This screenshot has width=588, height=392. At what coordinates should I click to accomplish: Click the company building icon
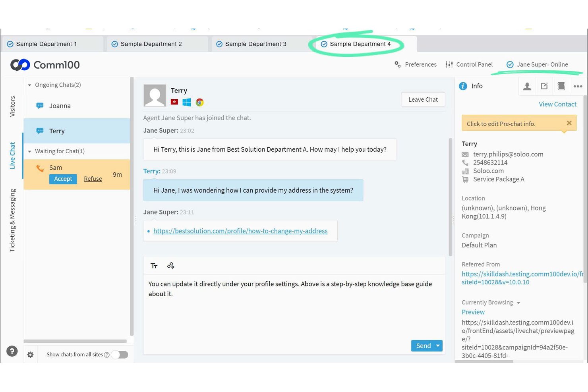pyautogui.click(x=465, y=171)
